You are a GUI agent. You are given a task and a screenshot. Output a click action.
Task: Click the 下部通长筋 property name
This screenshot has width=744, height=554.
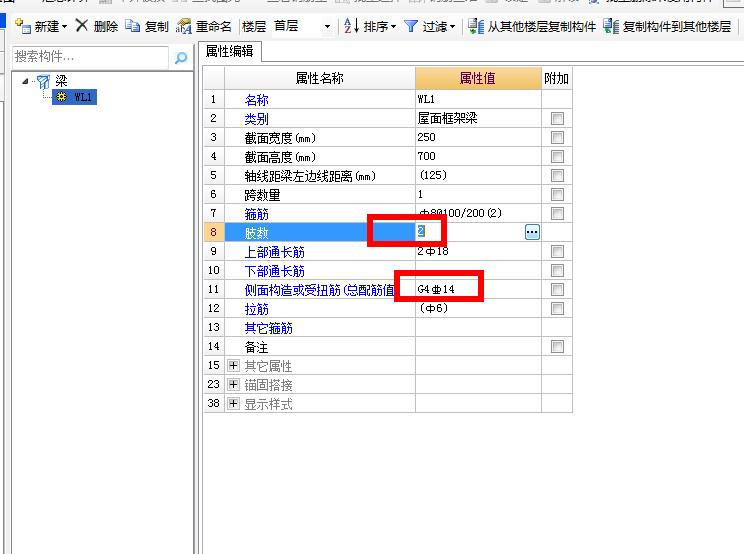pyautogui.click(x=275, y=271)
